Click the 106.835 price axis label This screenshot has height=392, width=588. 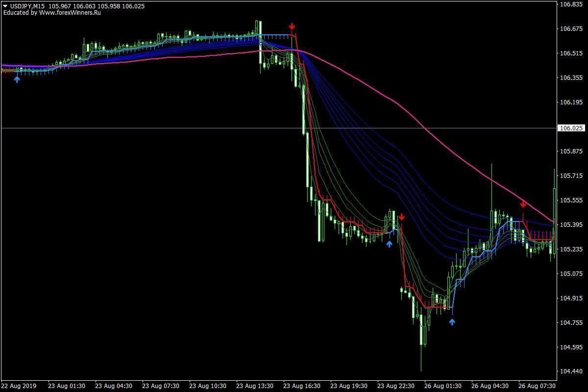tap(571, 4)
